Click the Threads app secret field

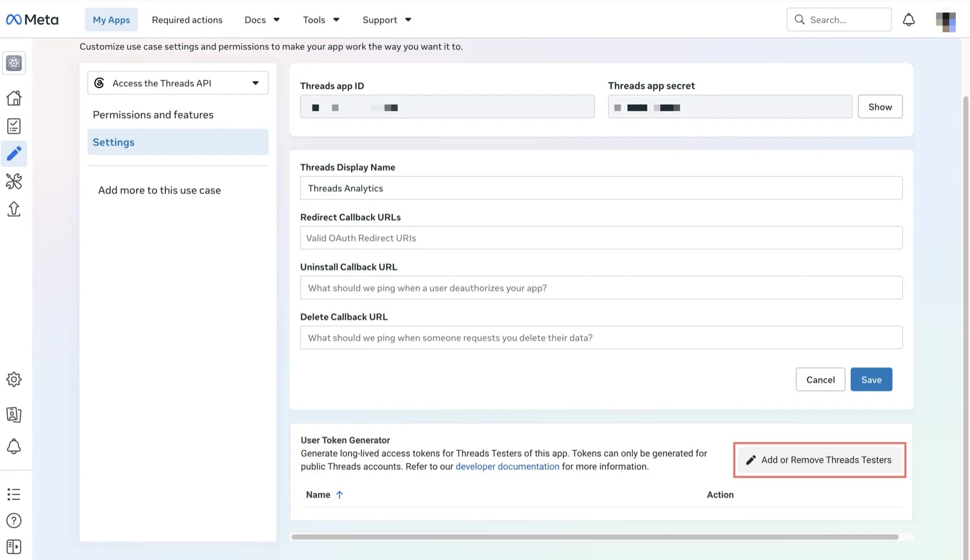pyautogui.click(x=730, y=107)
